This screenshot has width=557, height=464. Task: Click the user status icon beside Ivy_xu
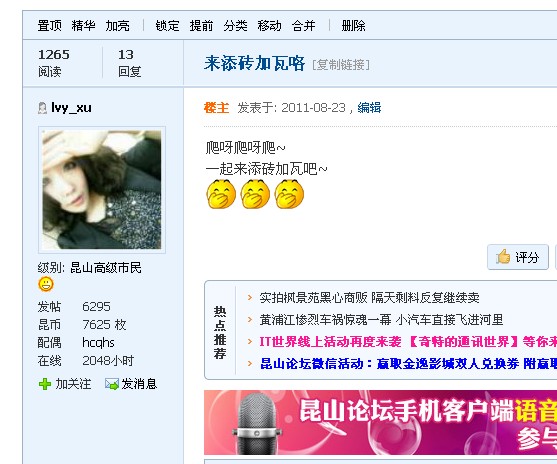(42, 108)
